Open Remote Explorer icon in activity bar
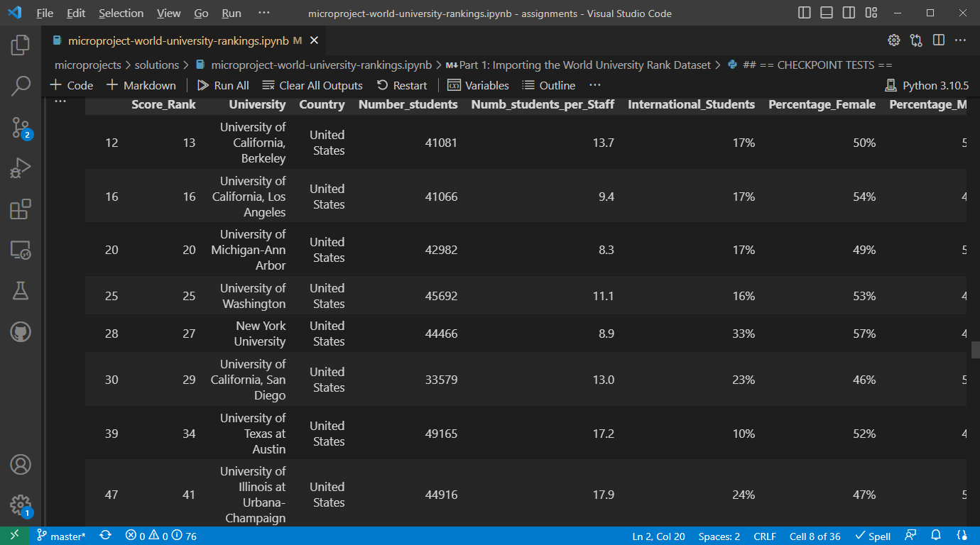The image size is (980, 545). (x=21, y=250)
